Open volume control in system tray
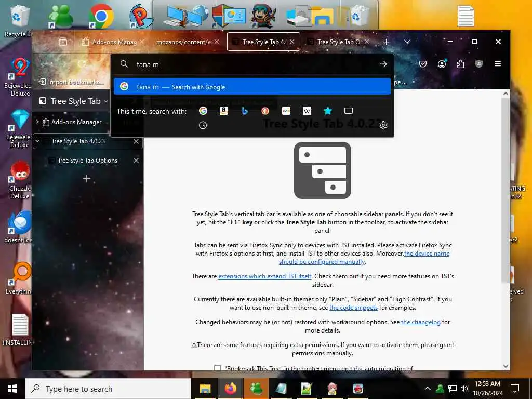Image resolution: width=532 pixels, height=399 pixels. click(x=464, y=389)
